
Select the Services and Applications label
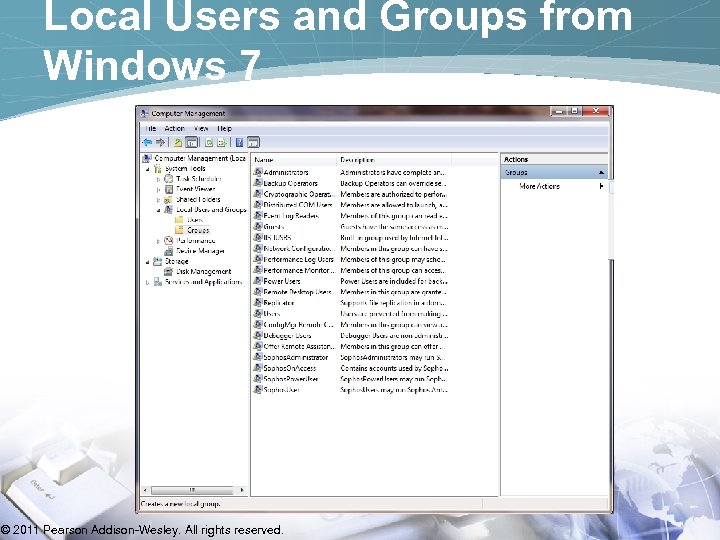point(203,282)
